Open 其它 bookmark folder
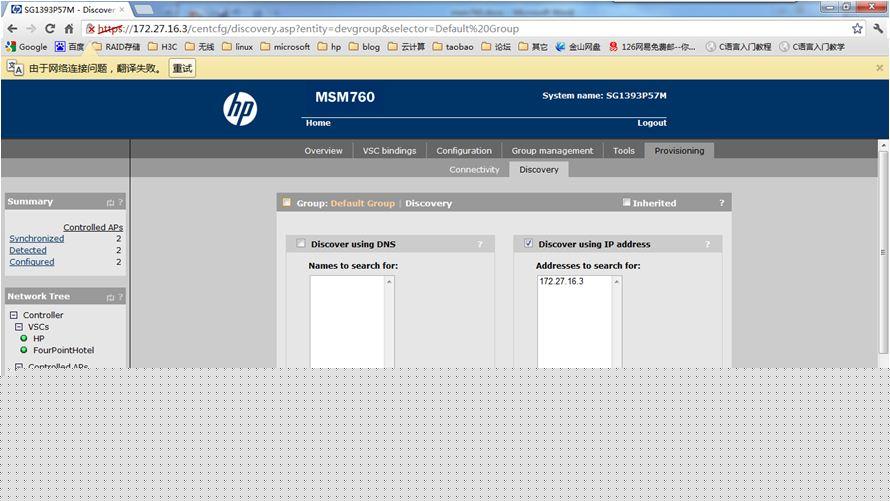890x501 pixels. (533, 47)
